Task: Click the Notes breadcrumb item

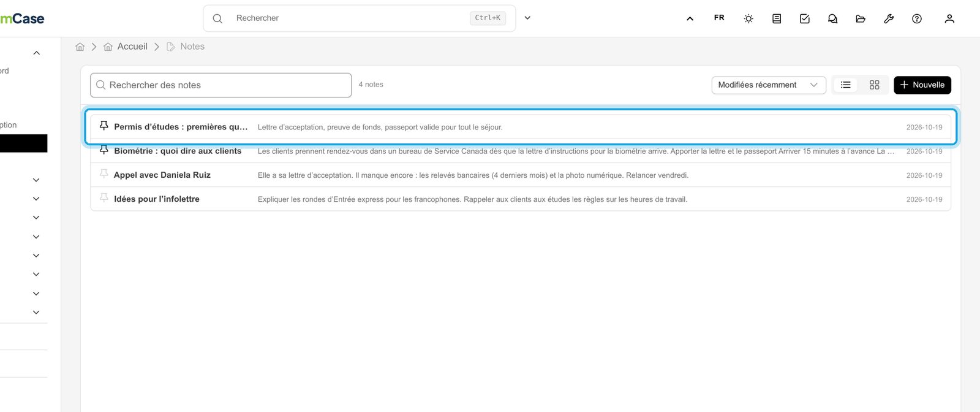Action: point(186,47)
